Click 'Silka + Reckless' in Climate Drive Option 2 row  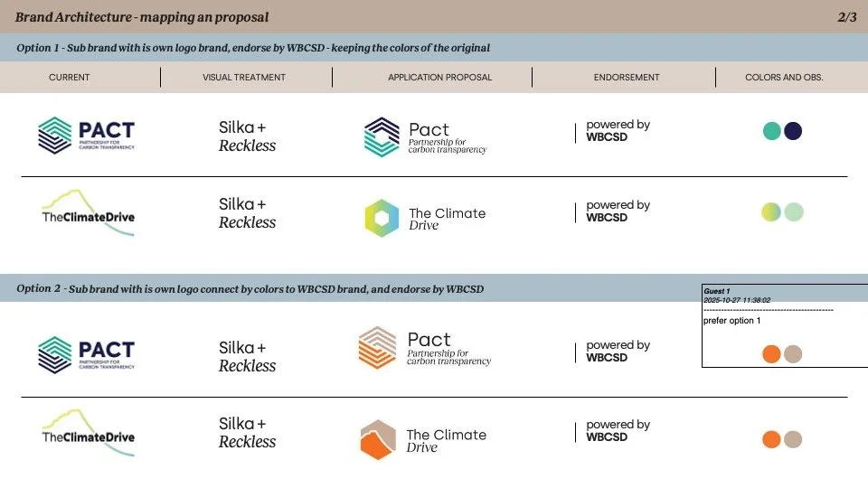click(247, 433)
